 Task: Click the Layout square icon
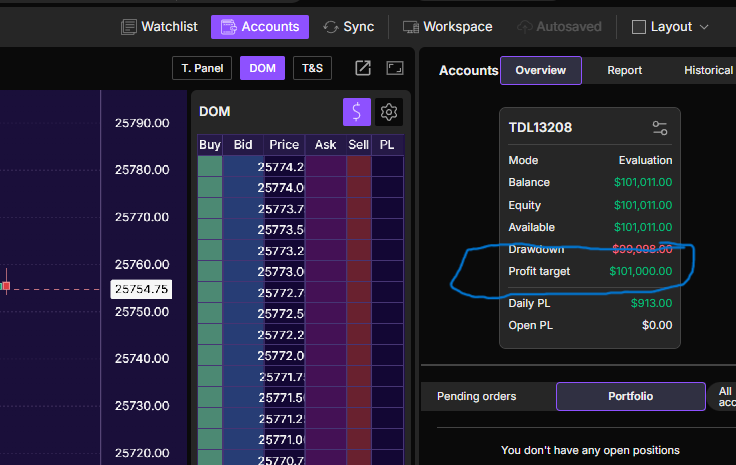click(x=639, y=27)
